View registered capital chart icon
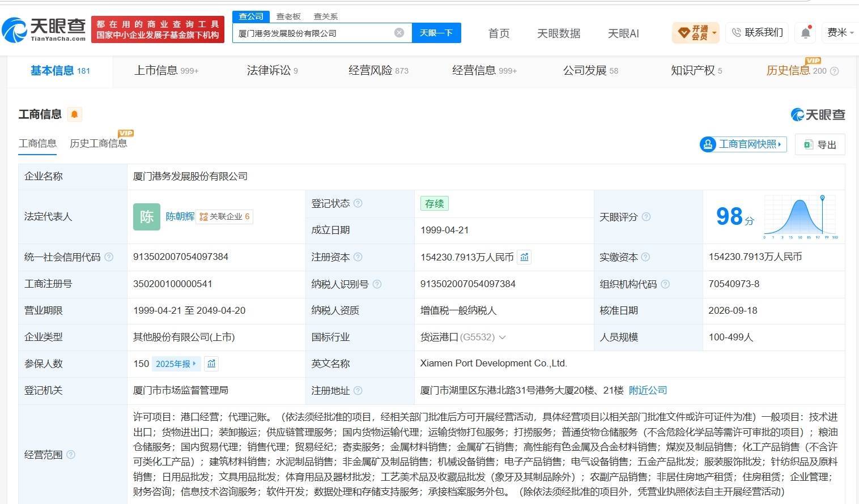Viewport: 859px width, 504px height. click(x=524, y=257)
